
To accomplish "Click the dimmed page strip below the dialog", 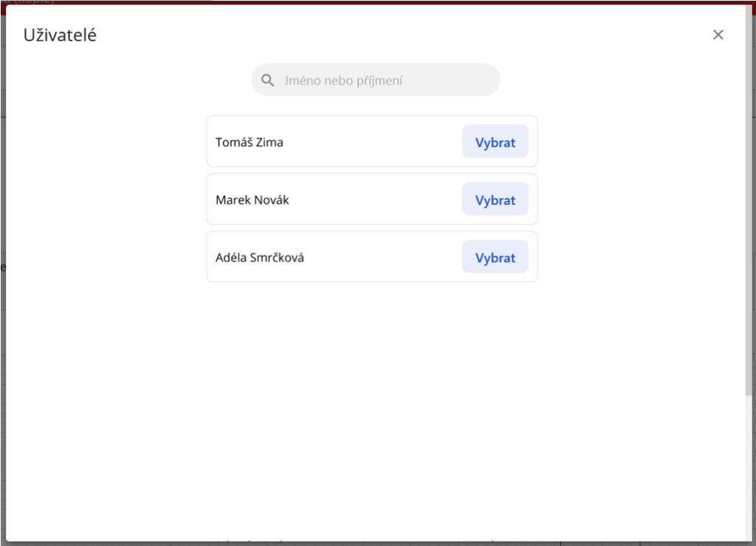I will coord(369,544).
